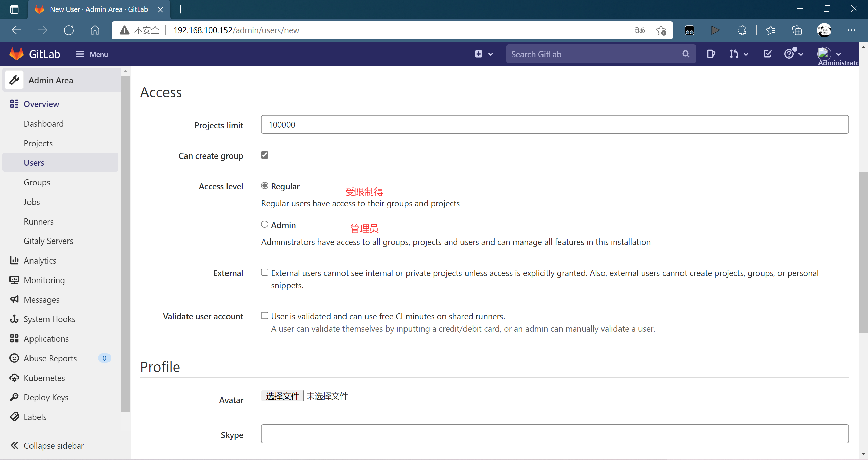Add page to favorites star icon
Viewport: 868px width, 460px height.
661,30
